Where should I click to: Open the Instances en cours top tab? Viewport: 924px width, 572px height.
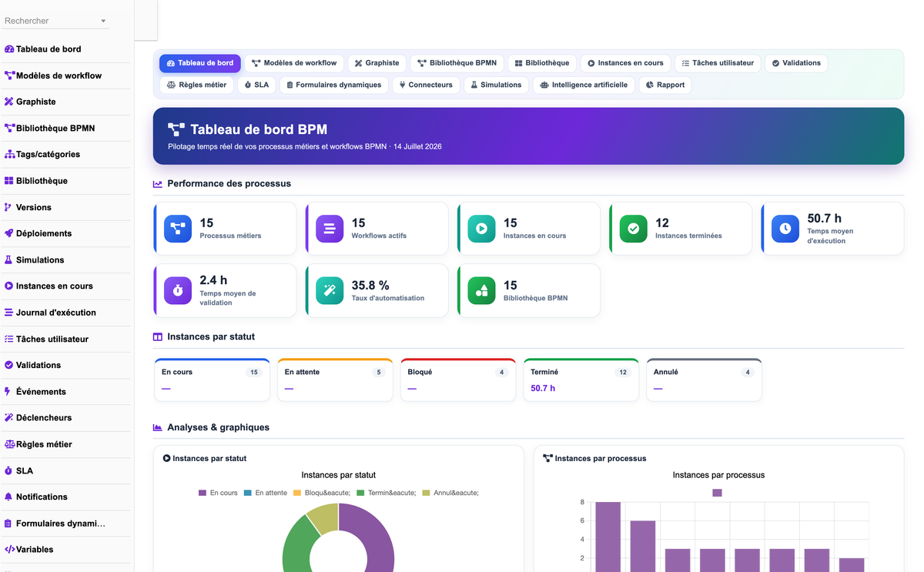coord(625,63)
